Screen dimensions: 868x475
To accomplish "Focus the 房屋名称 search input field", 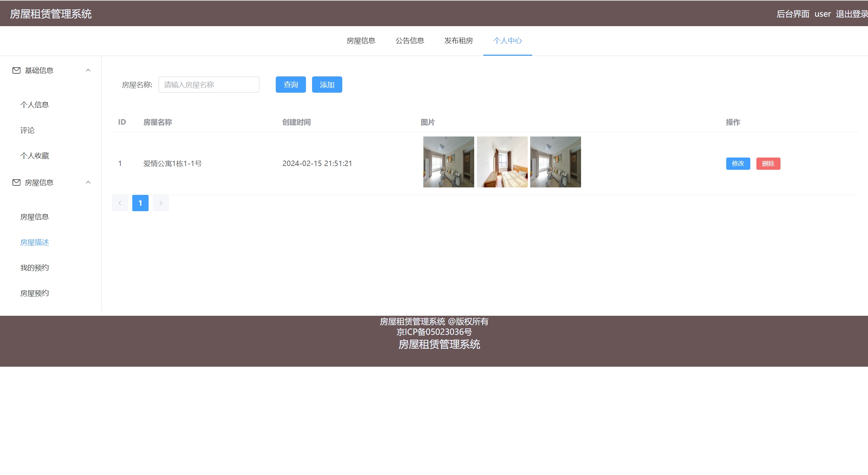I will [209, 85].
